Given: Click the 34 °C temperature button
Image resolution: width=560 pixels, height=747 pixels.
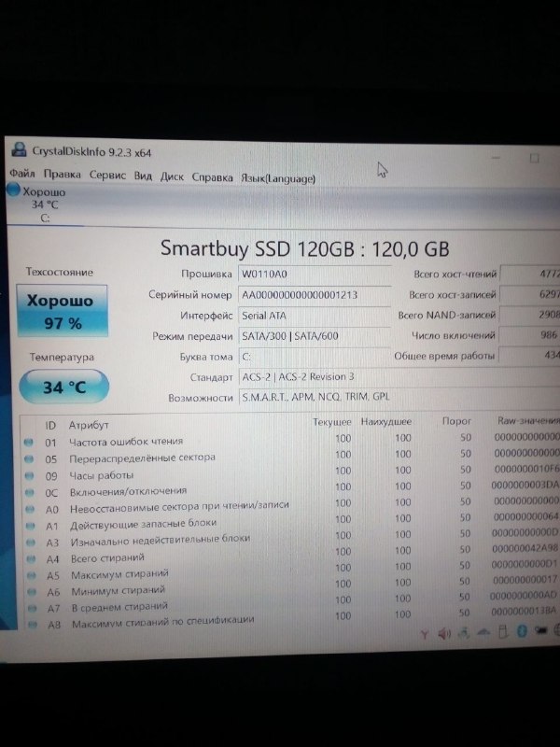Looking at the screenshot, I should [x=64, y=387].
